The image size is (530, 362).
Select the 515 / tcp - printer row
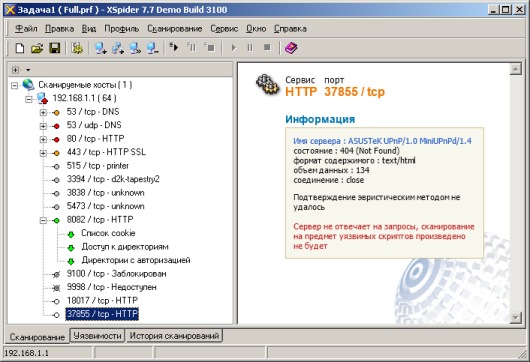click(98, 166)
